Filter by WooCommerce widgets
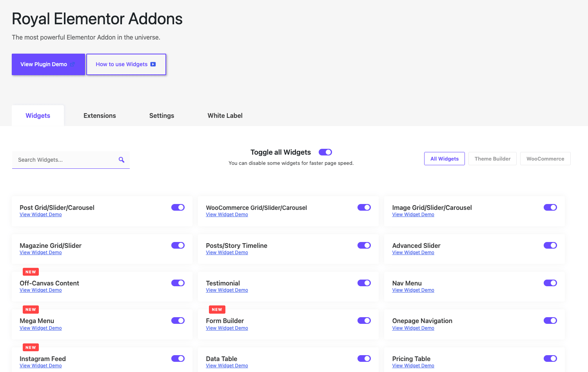Image resolution: width=588 pixels, height=372 pixels. (545, 159)
